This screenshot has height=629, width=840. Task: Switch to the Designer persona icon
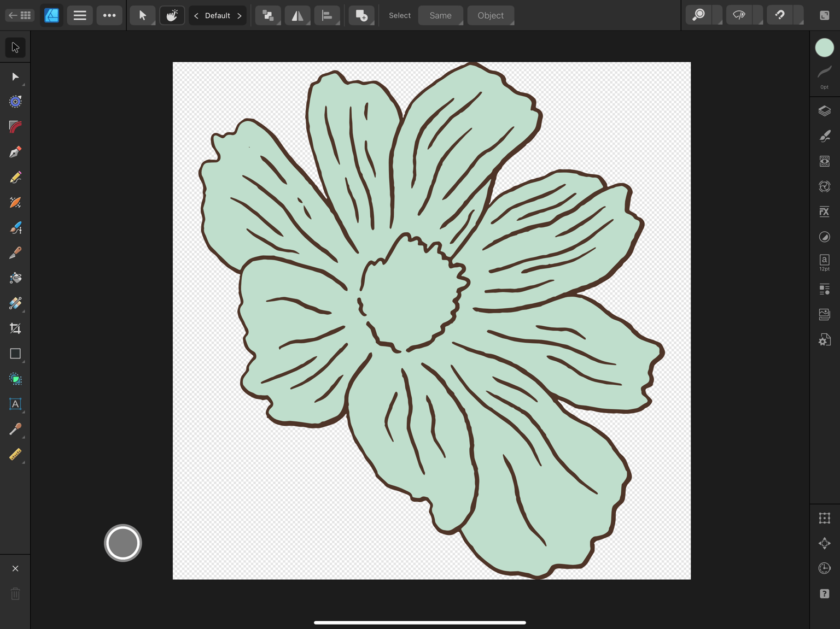coord(51,15)
